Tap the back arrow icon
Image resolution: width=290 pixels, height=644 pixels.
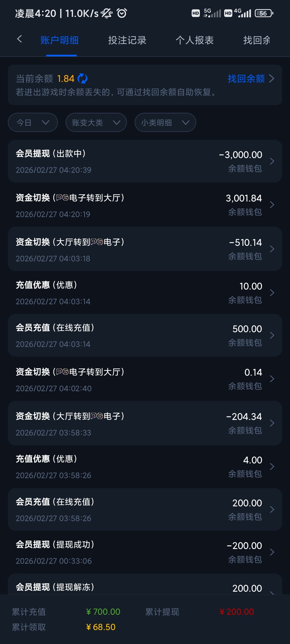[19, 39]
